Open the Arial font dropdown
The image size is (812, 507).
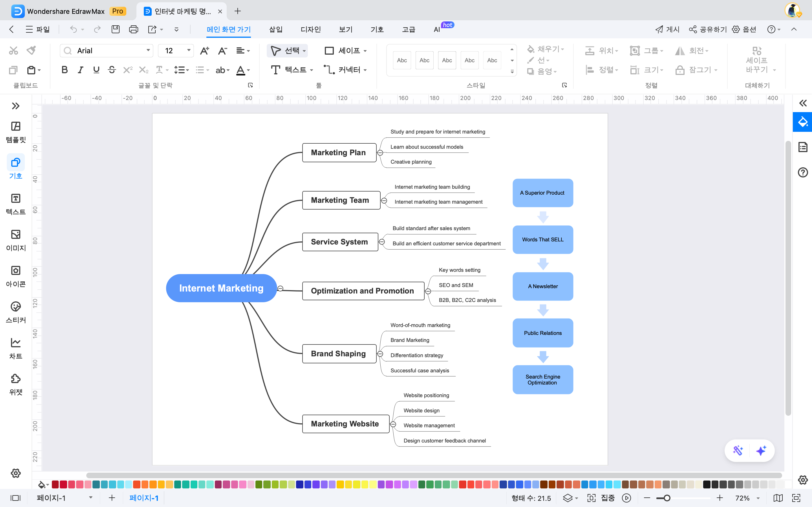(148, 50)
